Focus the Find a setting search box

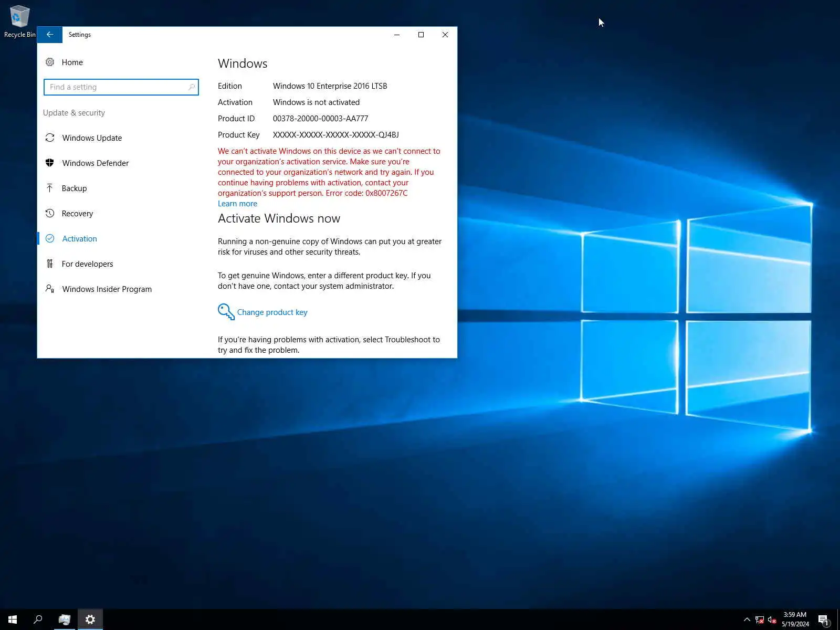point(121,87)
